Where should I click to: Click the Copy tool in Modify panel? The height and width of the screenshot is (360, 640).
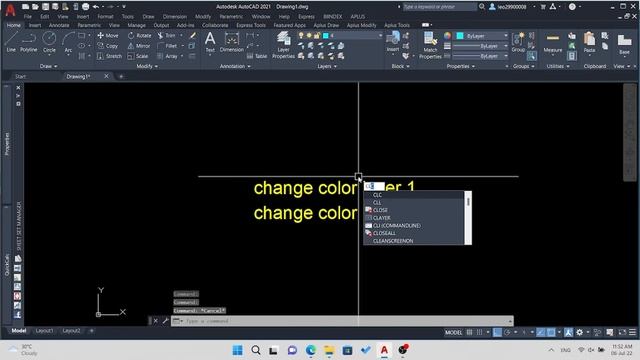click(x=108, y=46)
